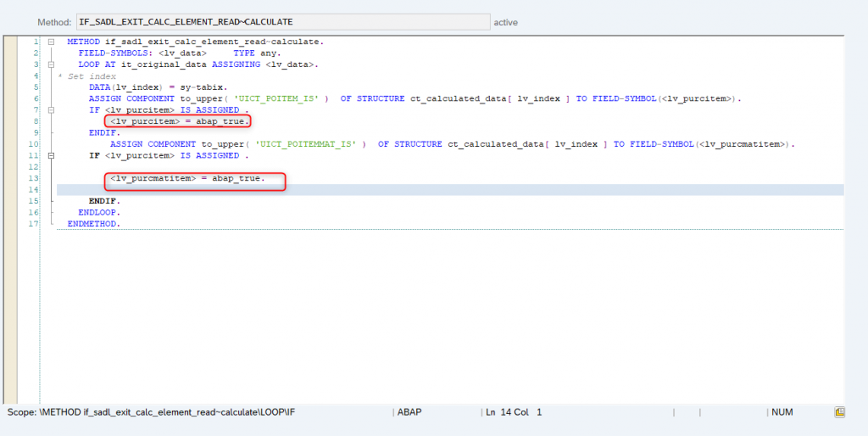868x436 pixels.
Task: Click the ENDMETHOD statement
Action: (93, 224)
